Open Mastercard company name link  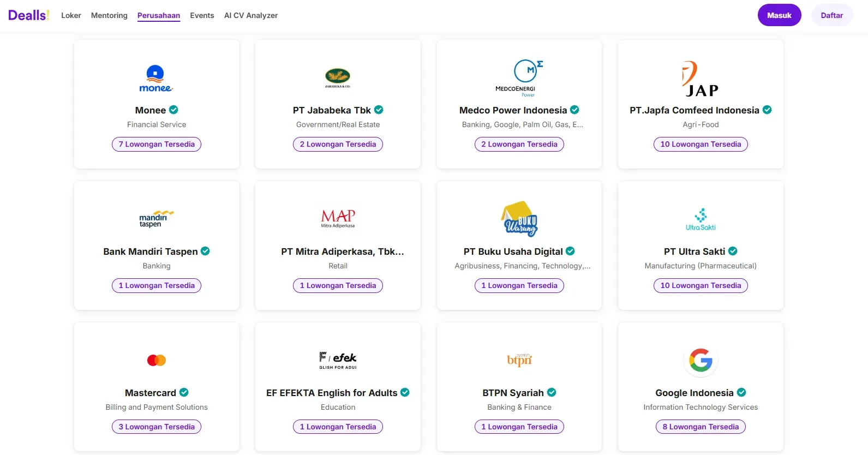151,393
